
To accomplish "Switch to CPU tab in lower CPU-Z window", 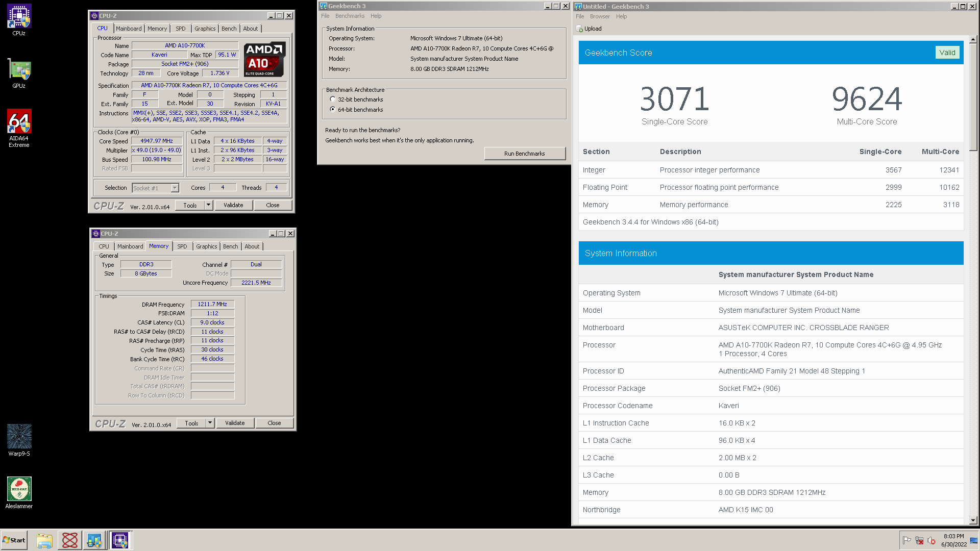I will click(x=104, y=246).
